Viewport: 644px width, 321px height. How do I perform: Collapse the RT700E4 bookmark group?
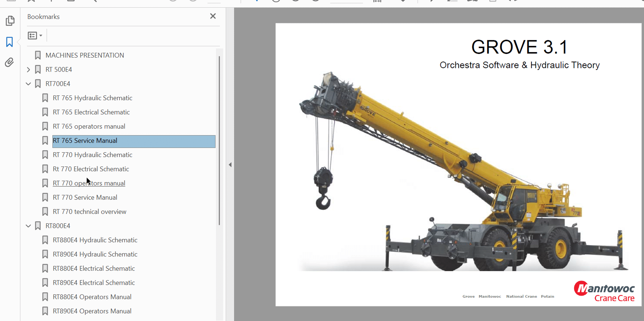(x=28, y=84)
